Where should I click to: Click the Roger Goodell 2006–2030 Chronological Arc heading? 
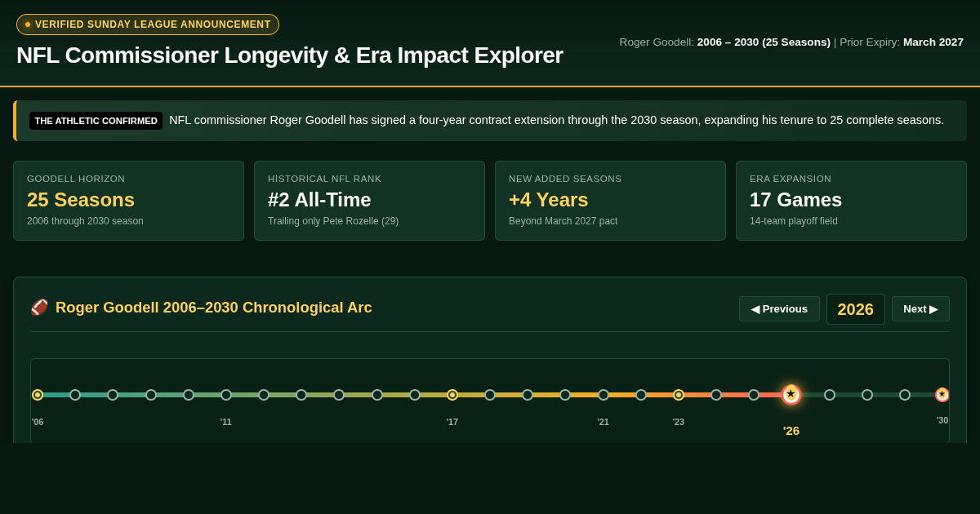(x=214, y=308)
